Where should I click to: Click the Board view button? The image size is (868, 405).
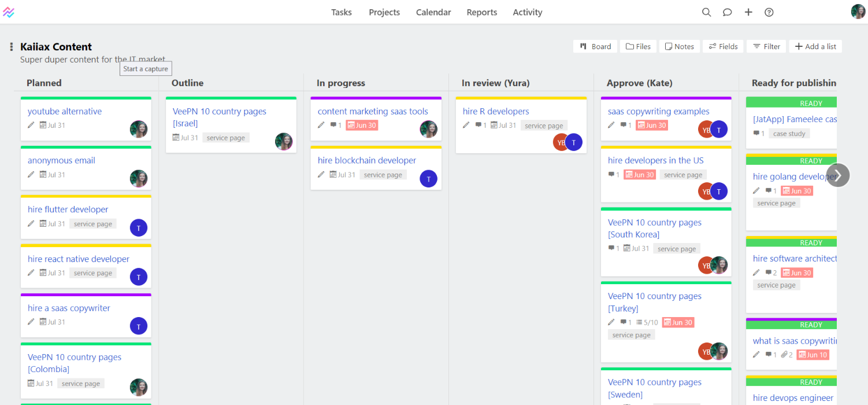pyautogui.click(x=595, y=46)
